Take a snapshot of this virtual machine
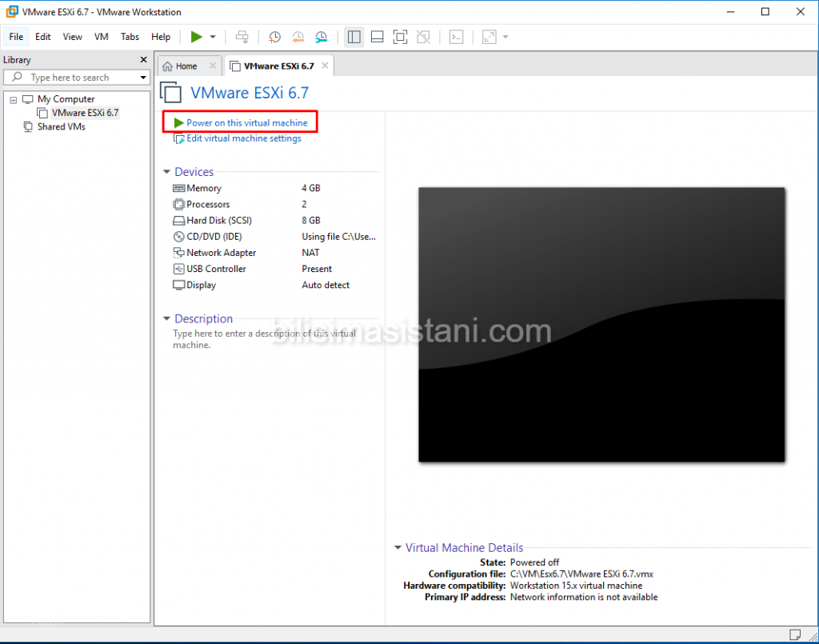This screenshot has height=644, width=819. coord(274,37)
